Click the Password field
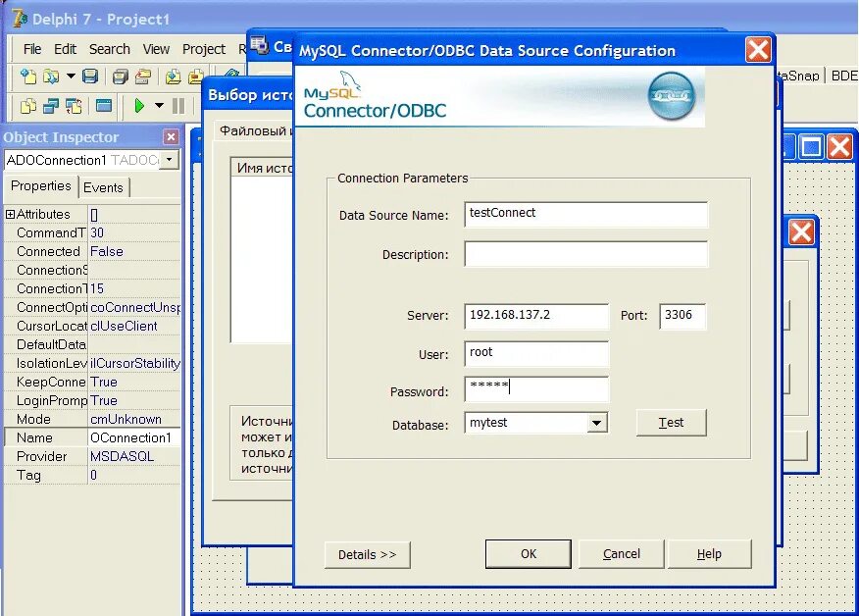The image size is (859, 616). (x=536, y=389)
